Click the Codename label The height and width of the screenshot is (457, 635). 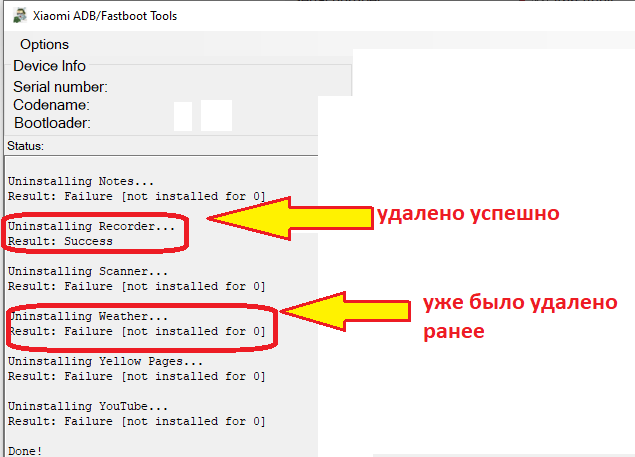pos(51,105)
